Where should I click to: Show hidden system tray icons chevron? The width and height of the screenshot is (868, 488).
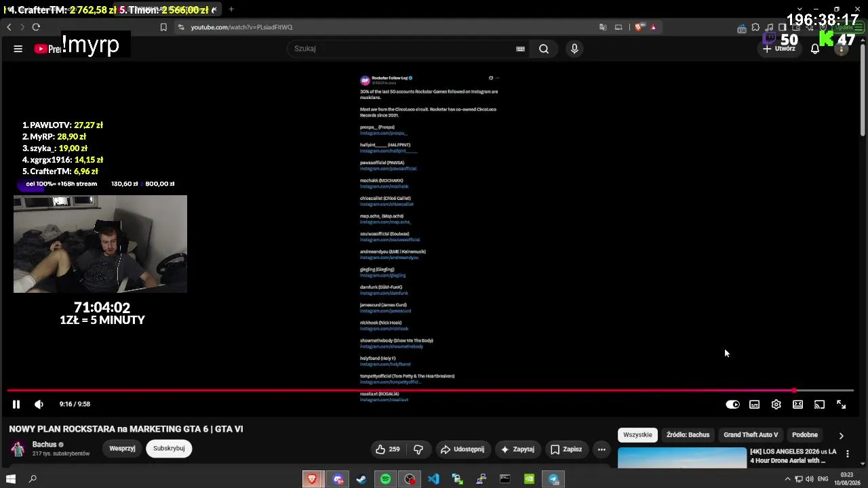pos(787,479)
